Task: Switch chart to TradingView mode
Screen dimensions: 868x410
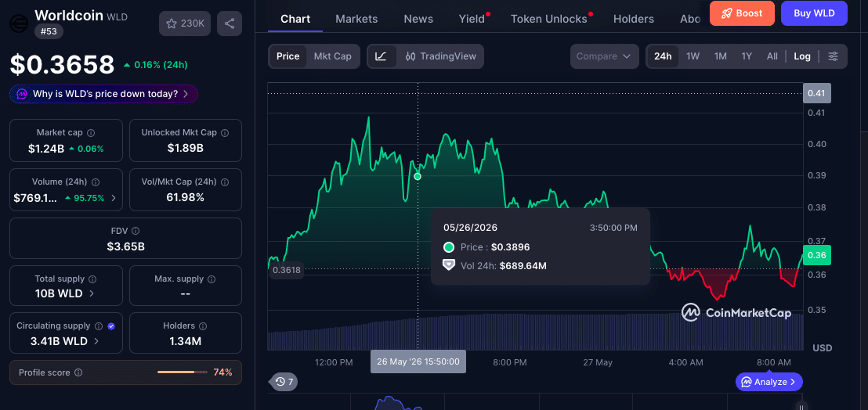Action: tap(440, 56)
